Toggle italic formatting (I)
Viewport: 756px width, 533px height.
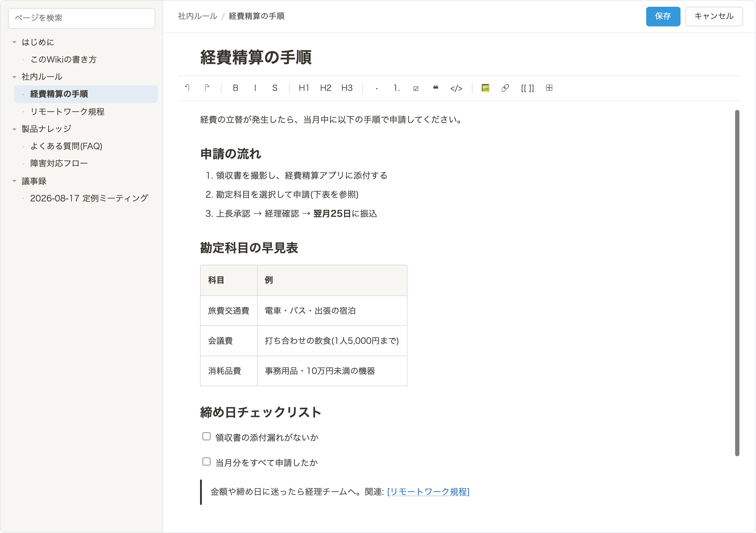pyautogui.click(x=255, y=88)
